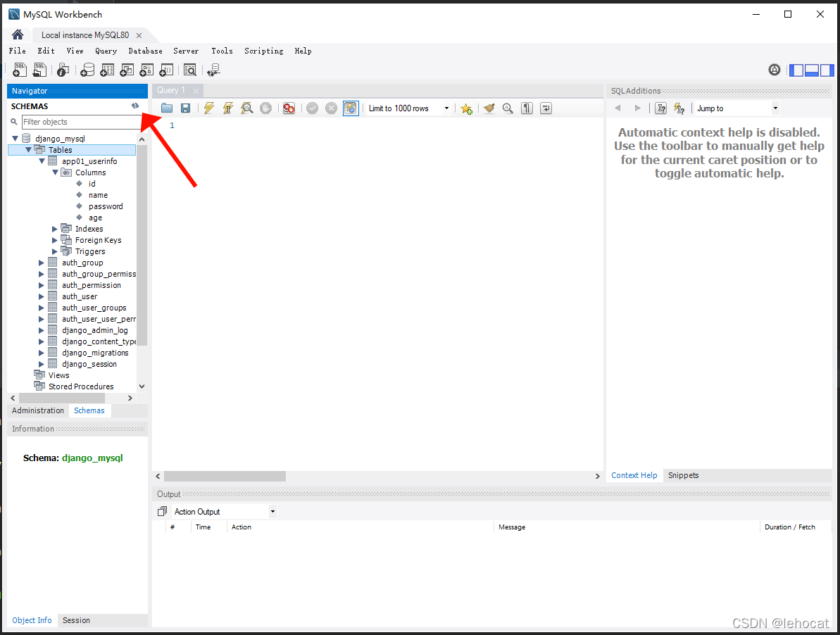Focus the Filter objects field

(x=82, y=122)
